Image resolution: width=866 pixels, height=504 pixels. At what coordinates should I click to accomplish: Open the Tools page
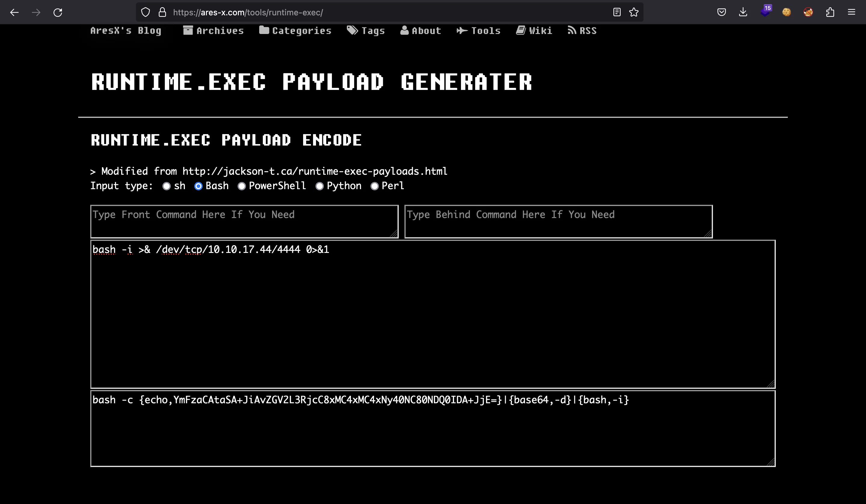coord(478,31)
